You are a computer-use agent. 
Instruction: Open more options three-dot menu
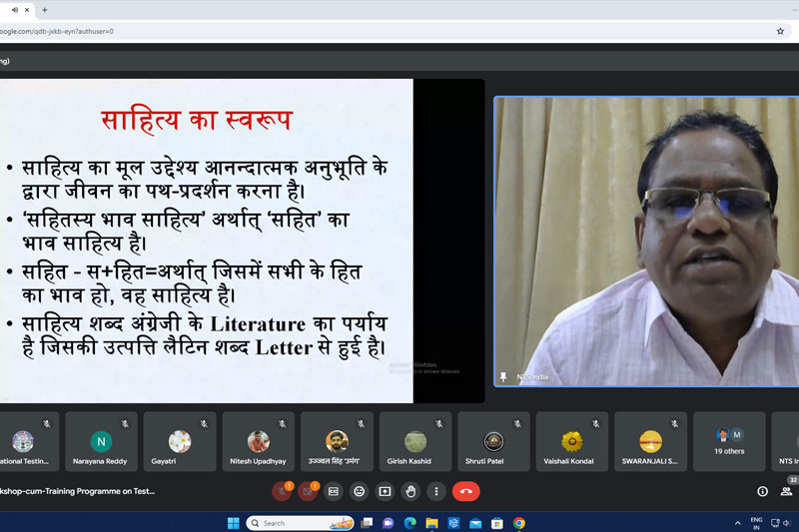pos(436,492)
